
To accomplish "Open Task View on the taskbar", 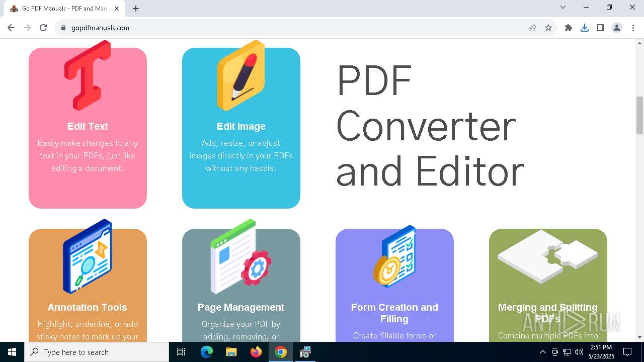I will click(x=181, y=352).
